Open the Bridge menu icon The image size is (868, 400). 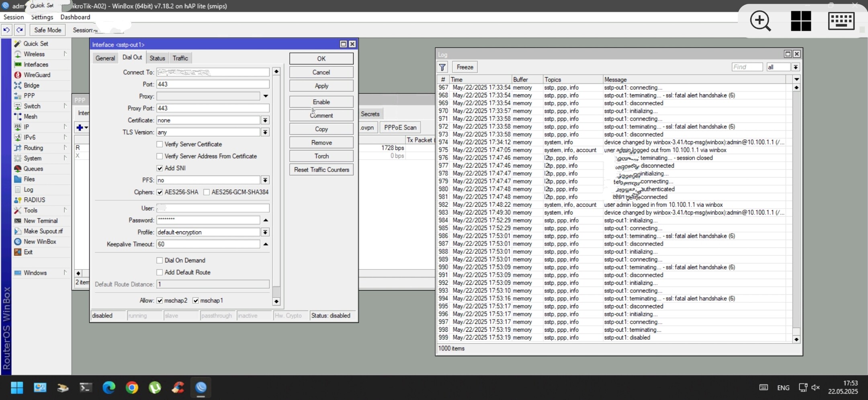18,85
